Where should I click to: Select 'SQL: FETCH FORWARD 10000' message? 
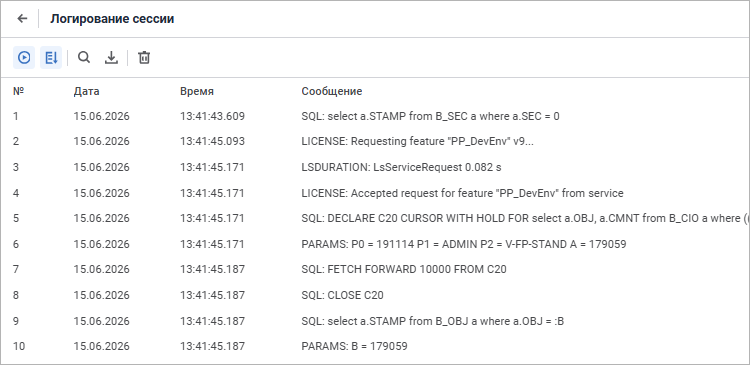(404, 269)
